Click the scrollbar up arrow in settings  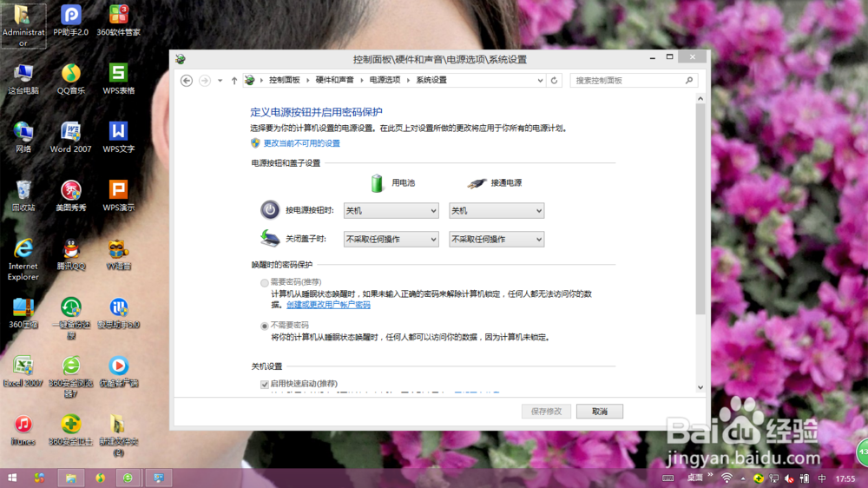700,99
